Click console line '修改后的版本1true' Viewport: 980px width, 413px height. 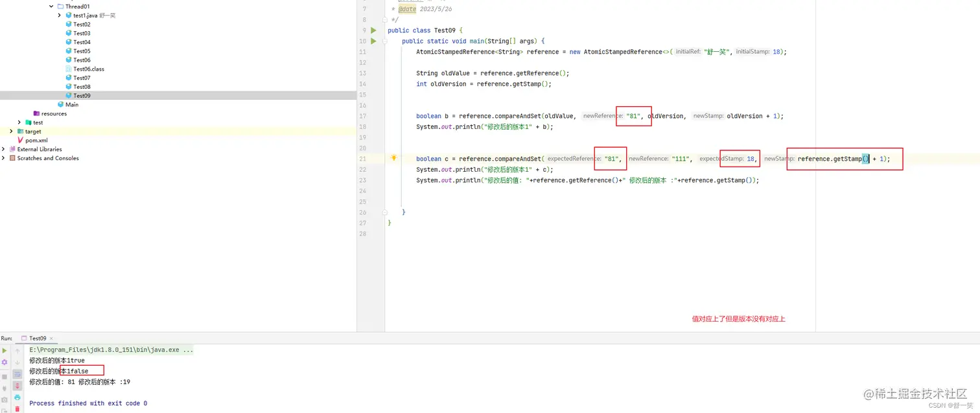click(x=57, y=360)
